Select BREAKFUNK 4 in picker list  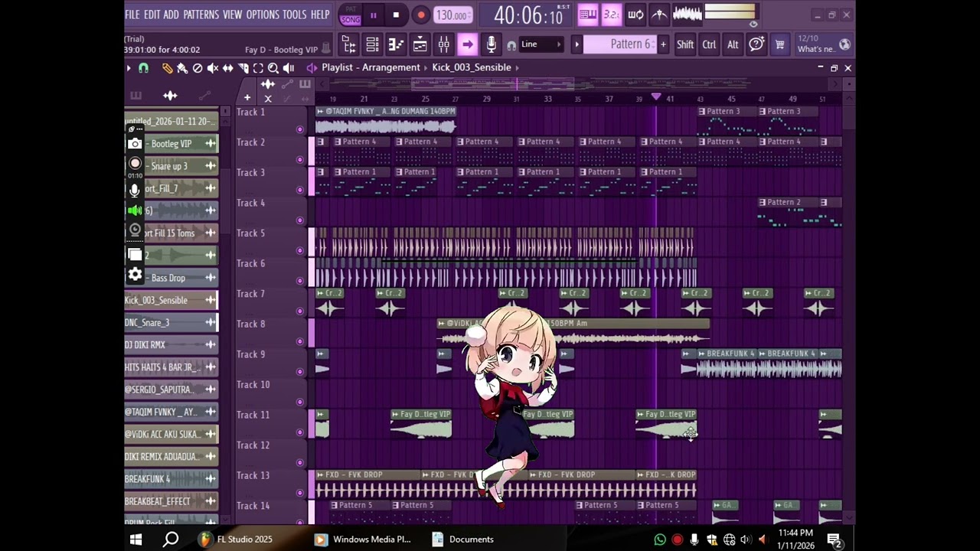[171, 479]
